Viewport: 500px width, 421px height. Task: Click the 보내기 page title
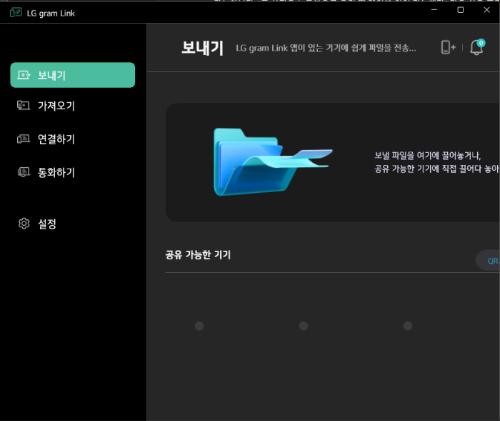202,48
